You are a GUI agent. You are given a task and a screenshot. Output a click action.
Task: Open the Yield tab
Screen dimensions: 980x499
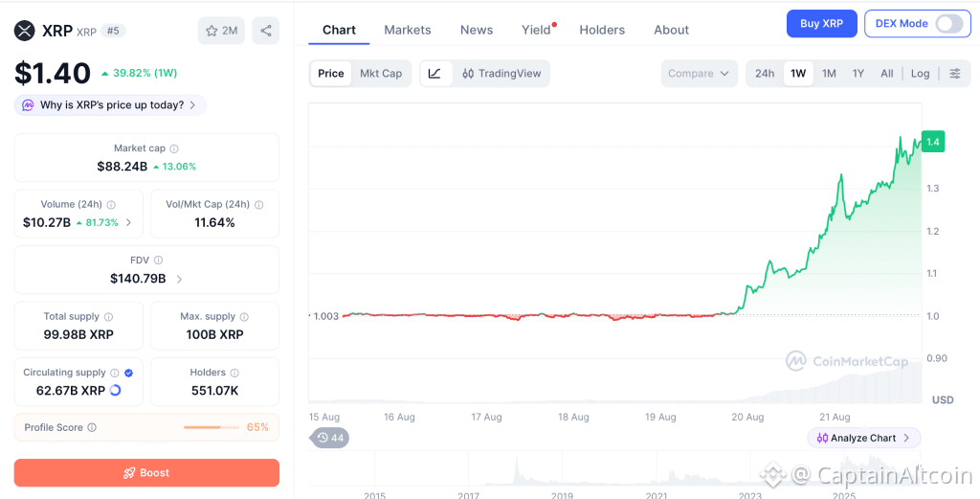click(536, 30)
